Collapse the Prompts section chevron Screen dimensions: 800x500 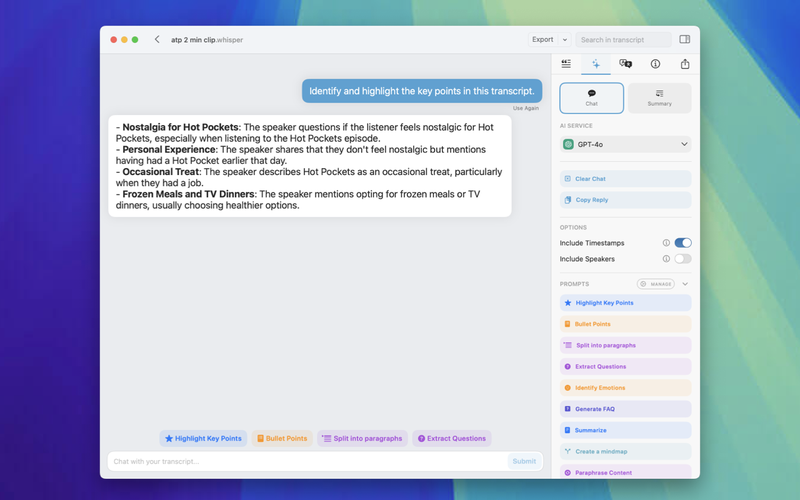[685, 284]
